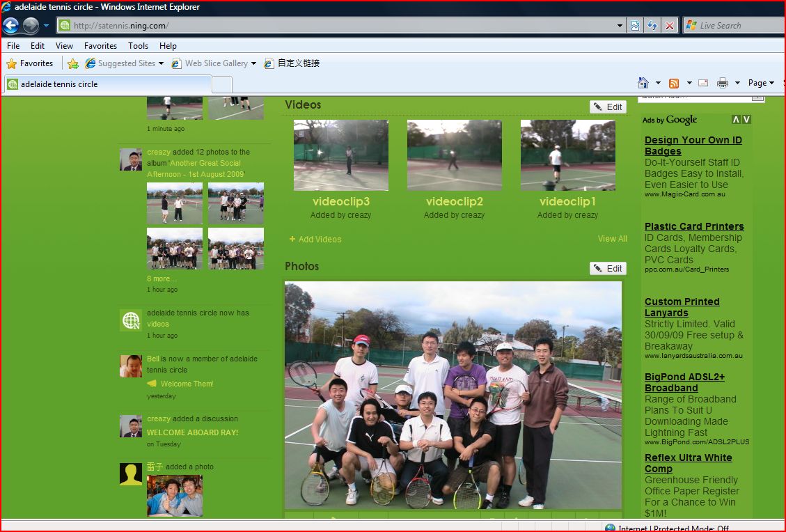The height and width of the screenshot is (532, 786).
Task: Click the browser Back button
Action: point(11,26)
